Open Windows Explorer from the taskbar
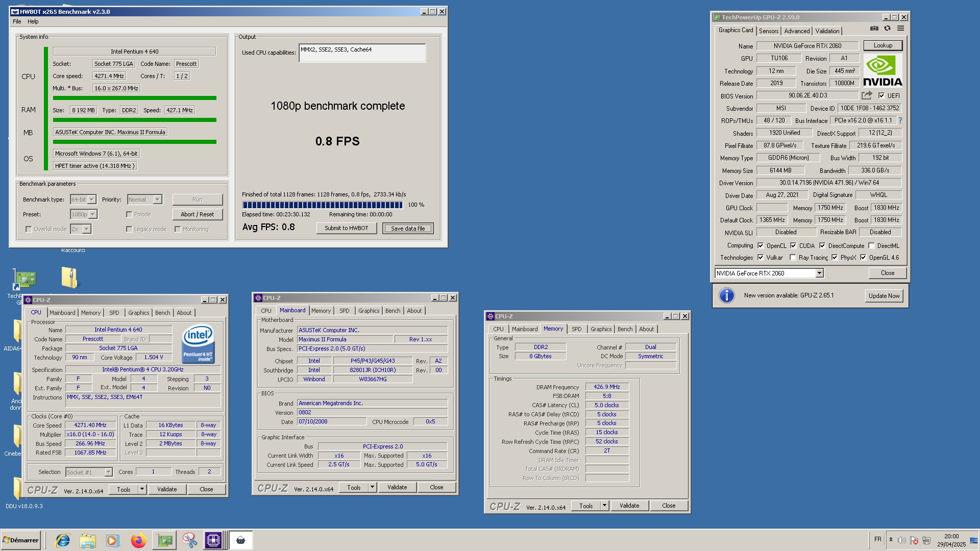 tap(88, 540)
